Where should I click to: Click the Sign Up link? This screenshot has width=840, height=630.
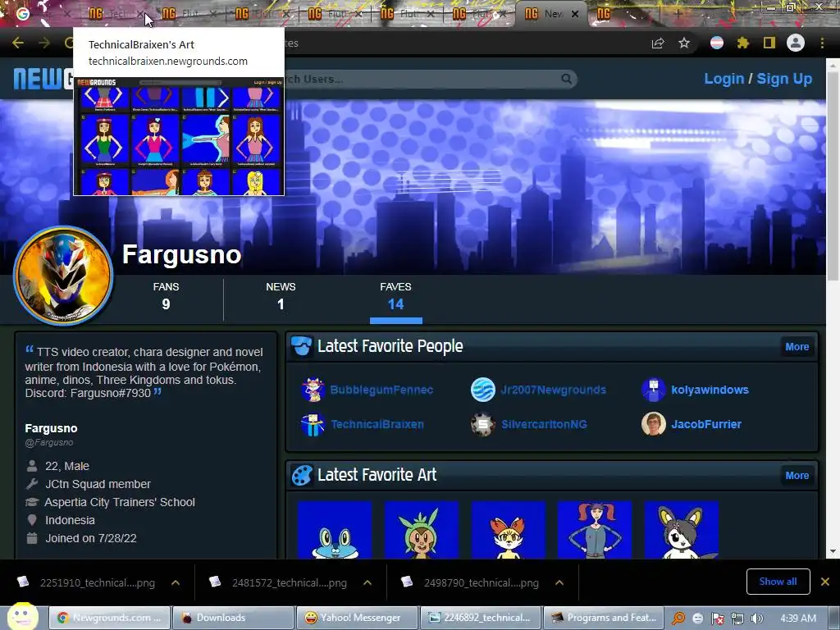click(x=784, y=79)
